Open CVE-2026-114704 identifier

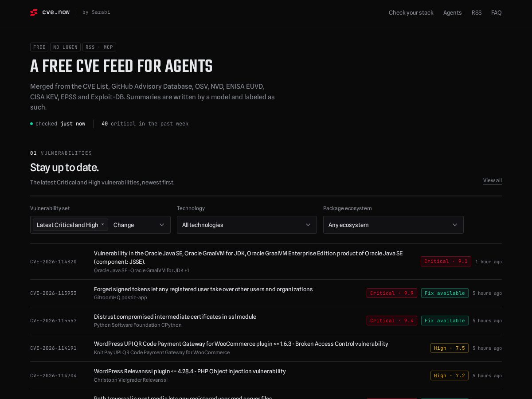coord(53,376)
